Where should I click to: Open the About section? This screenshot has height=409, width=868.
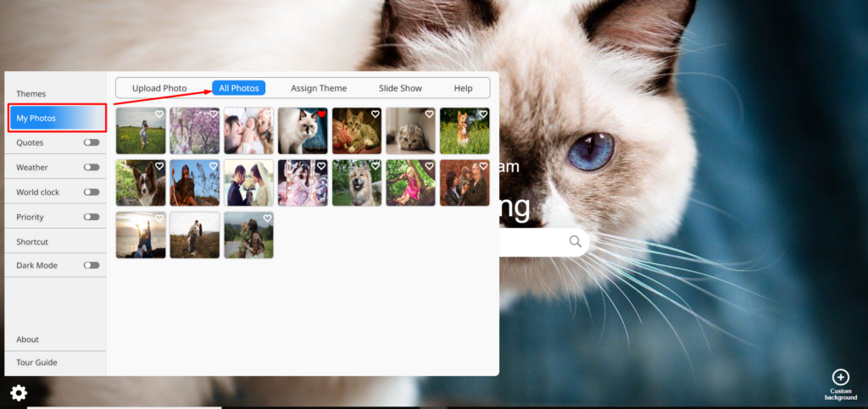tap(28, 340)
